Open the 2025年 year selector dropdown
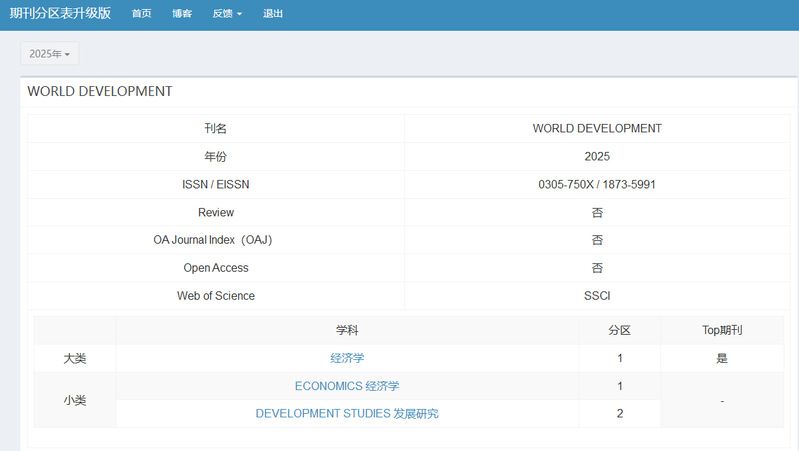The height and width of the screenshot is (451, 799). 49,54
